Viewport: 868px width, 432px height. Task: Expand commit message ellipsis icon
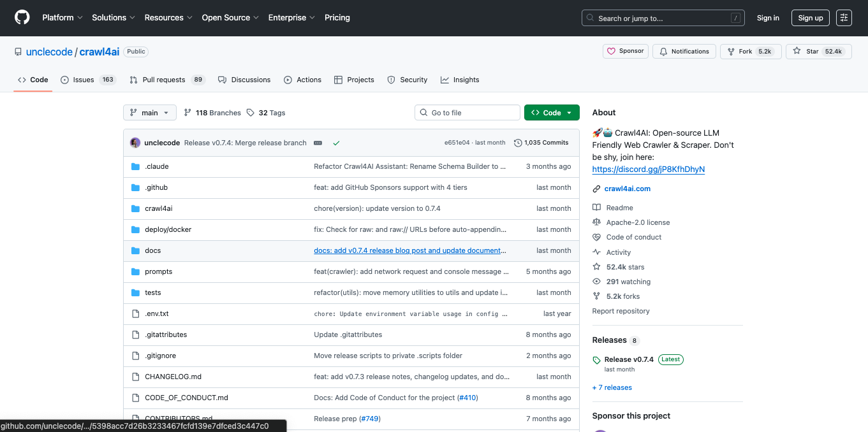(318, 143)
